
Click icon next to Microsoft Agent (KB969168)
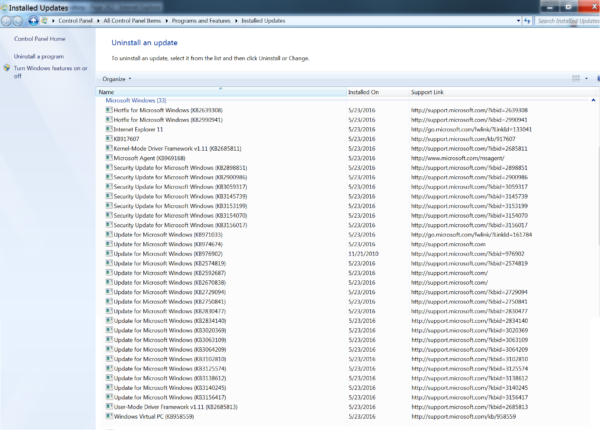(x=109, y=158)
